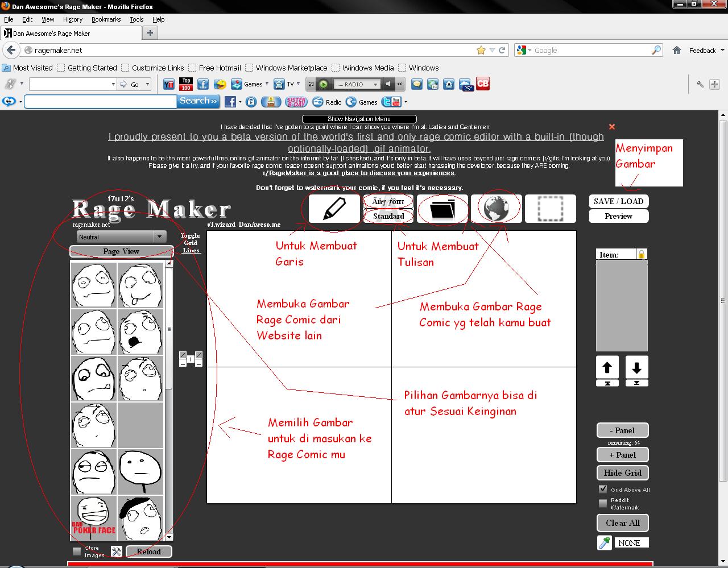Open the Bookmarks menu
Viewport: 728px width, 568px height.
point(106,19)
